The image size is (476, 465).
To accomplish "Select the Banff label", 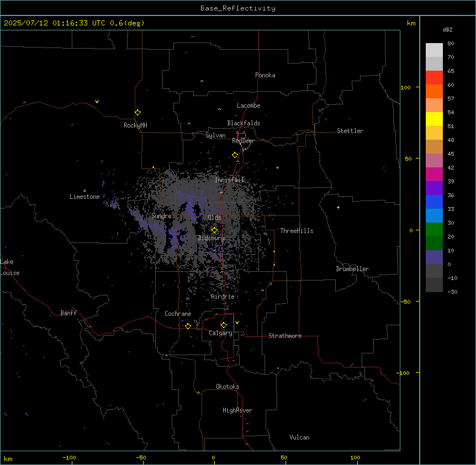I will pos(68,313).
